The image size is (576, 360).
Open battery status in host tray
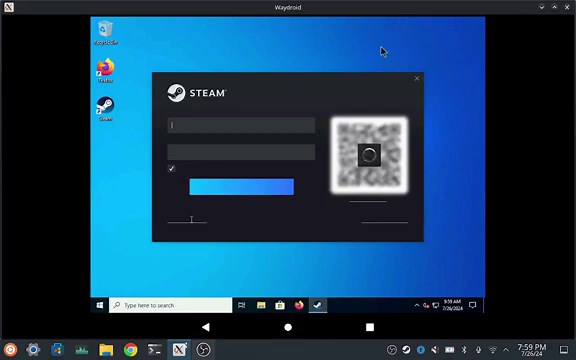pyautogui.click(x=450, y=350)
